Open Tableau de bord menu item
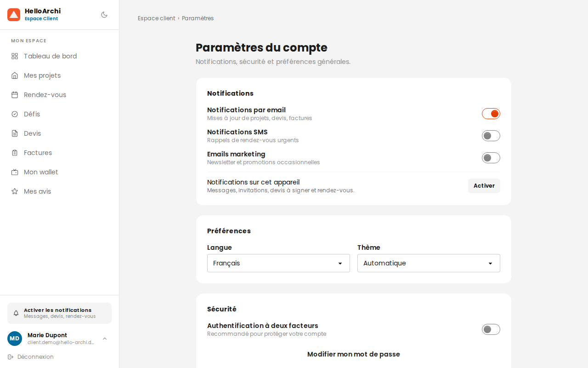Viewport: 588px width, 368px height. coord(60,56)
